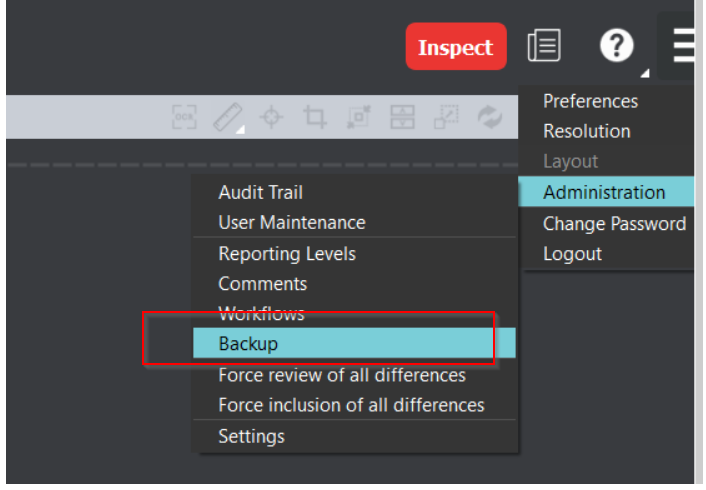Expand the Administration submenu
Image resolution: width=706 pixels, height=490 pixels.
(x=603, y=192)
